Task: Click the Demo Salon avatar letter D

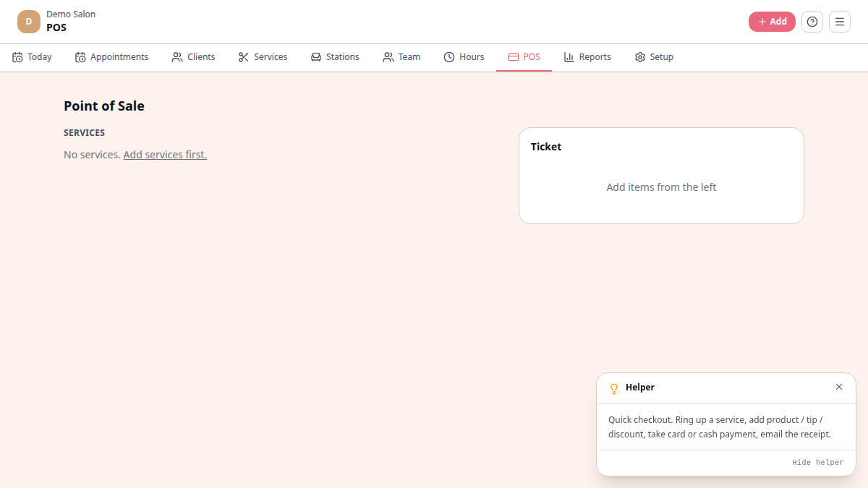Action: (x=29, y=22)
